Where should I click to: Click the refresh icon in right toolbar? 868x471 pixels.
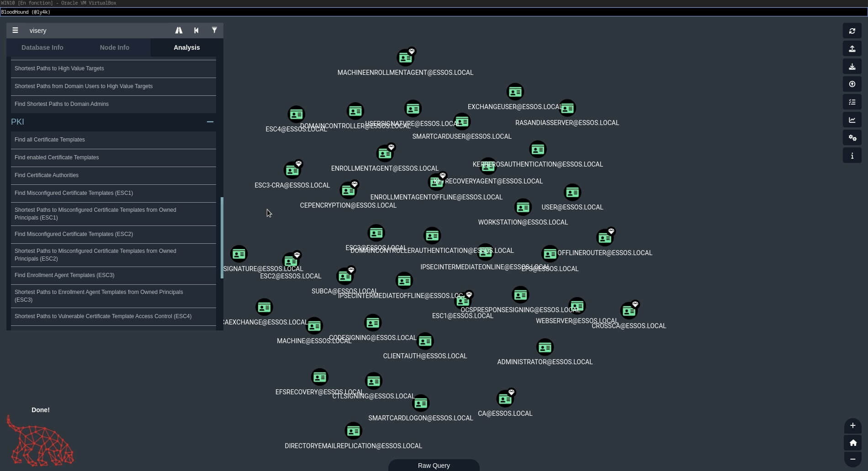tap(852, 31)
